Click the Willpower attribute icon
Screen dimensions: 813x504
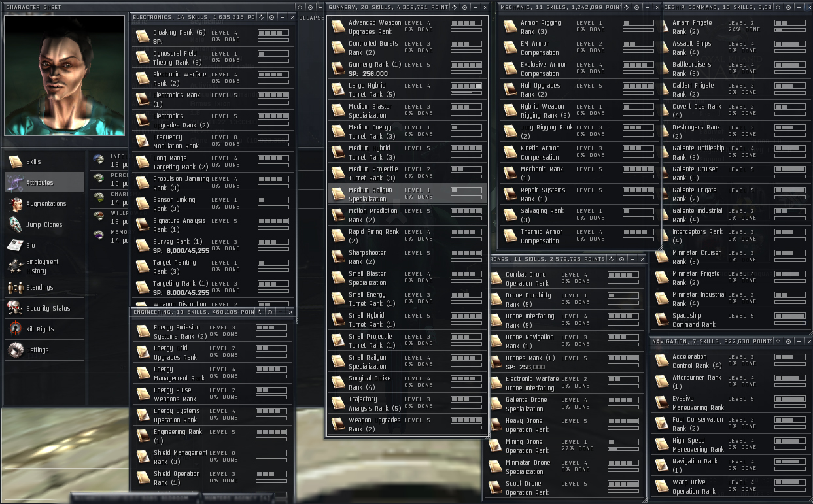pos(99,215)
